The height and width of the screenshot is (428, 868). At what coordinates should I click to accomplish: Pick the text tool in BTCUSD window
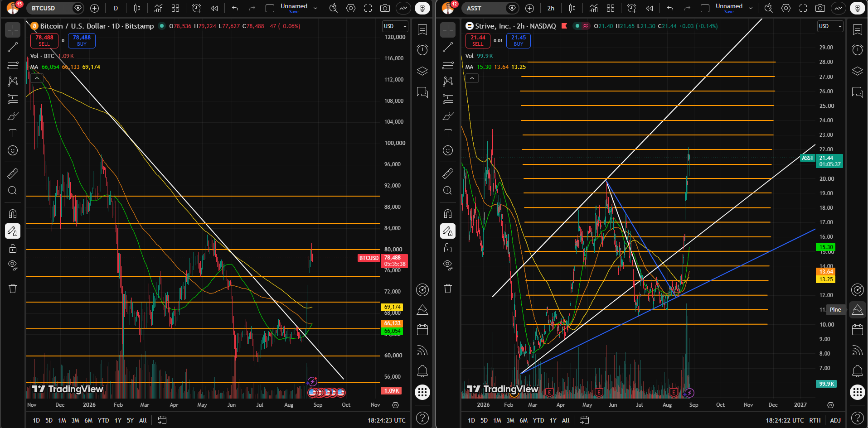click(13, 133)
